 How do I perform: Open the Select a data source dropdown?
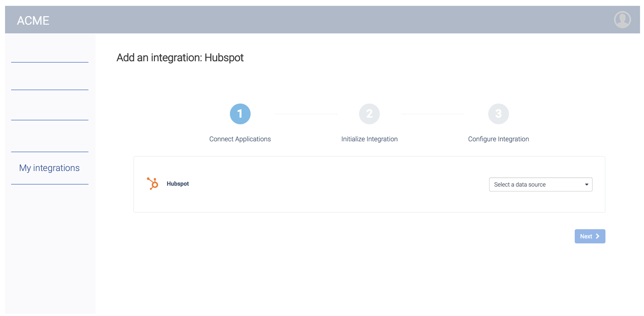click(540, 185)
